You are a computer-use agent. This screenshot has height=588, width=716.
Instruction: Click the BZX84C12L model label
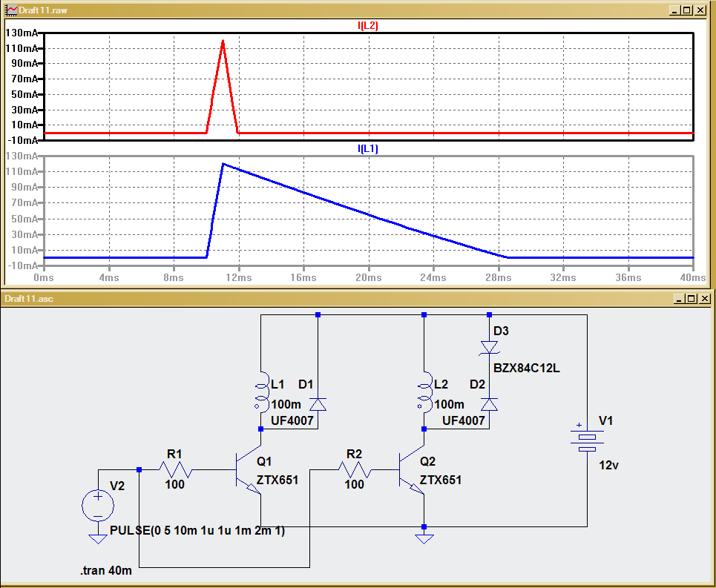point(527,368)
